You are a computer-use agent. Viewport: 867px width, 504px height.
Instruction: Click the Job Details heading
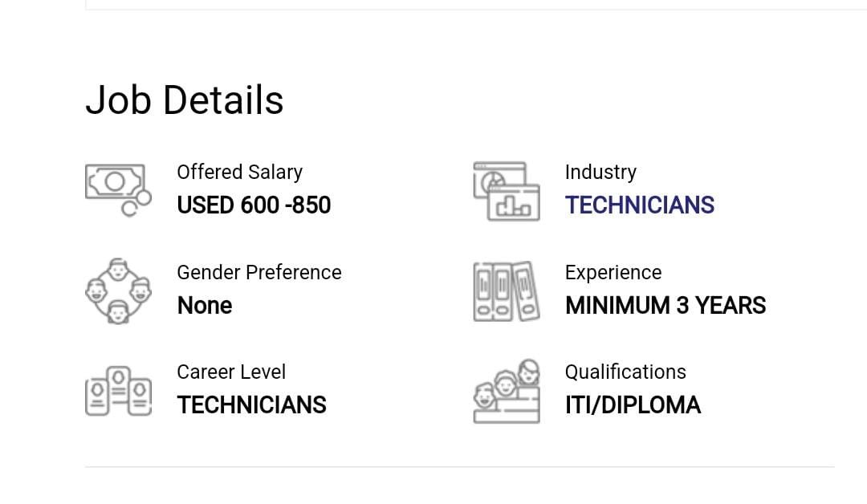pyautogui.click(x=184, y=100)
